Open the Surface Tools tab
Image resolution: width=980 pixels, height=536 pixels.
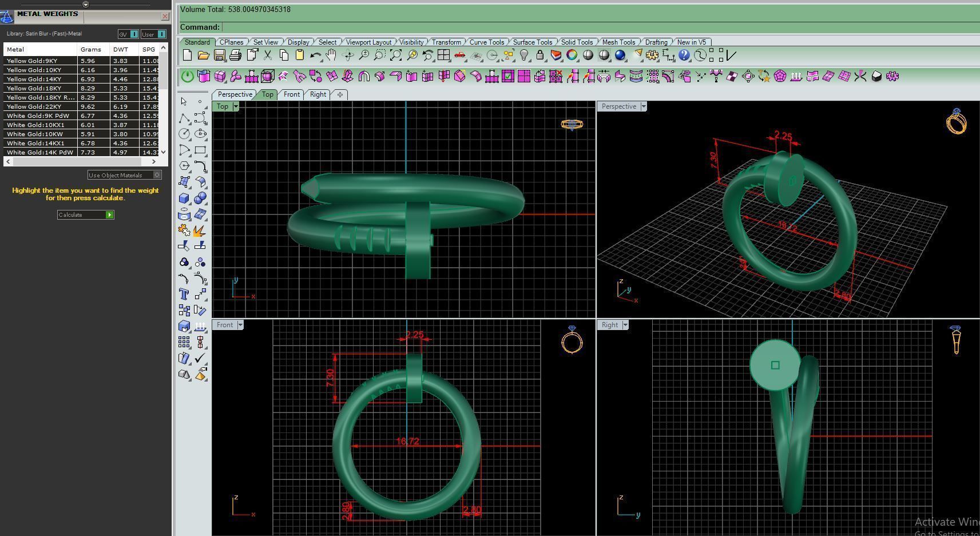click(533, 42)
